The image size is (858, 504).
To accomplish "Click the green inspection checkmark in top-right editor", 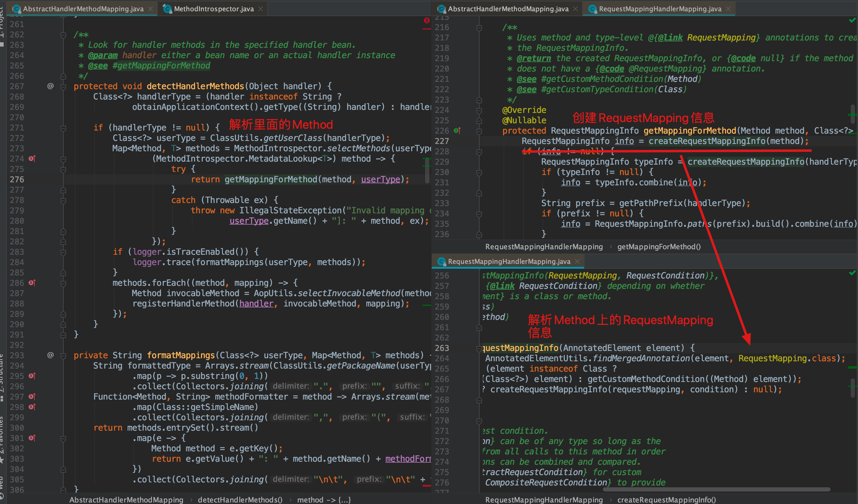I will click(852, 20).
